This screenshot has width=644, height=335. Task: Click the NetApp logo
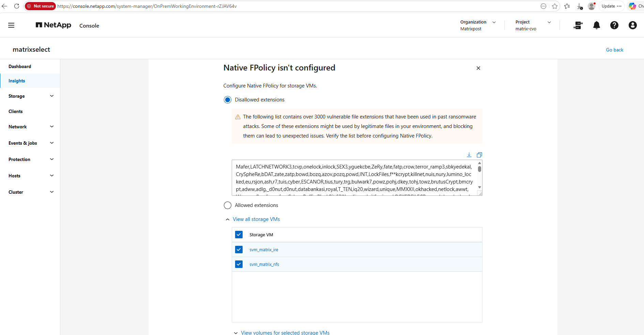[x=53, y=25]
